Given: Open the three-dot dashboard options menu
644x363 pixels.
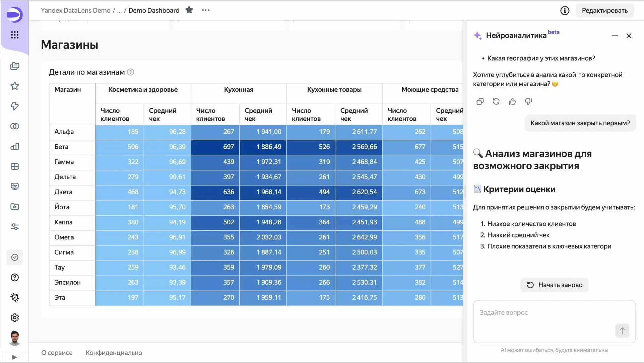Looking at the screenshot, I should 206,10.
